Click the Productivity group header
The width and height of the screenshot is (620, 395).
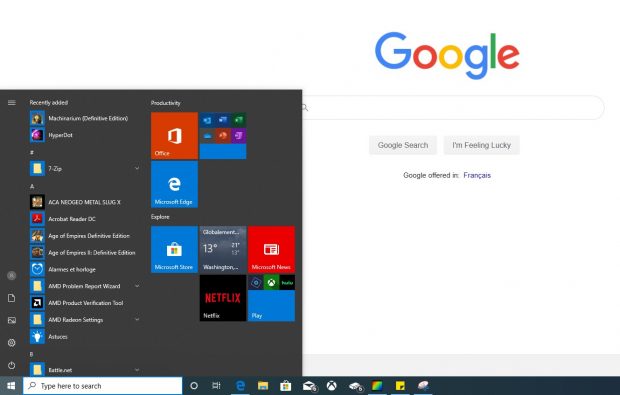[x=165, y=103]
